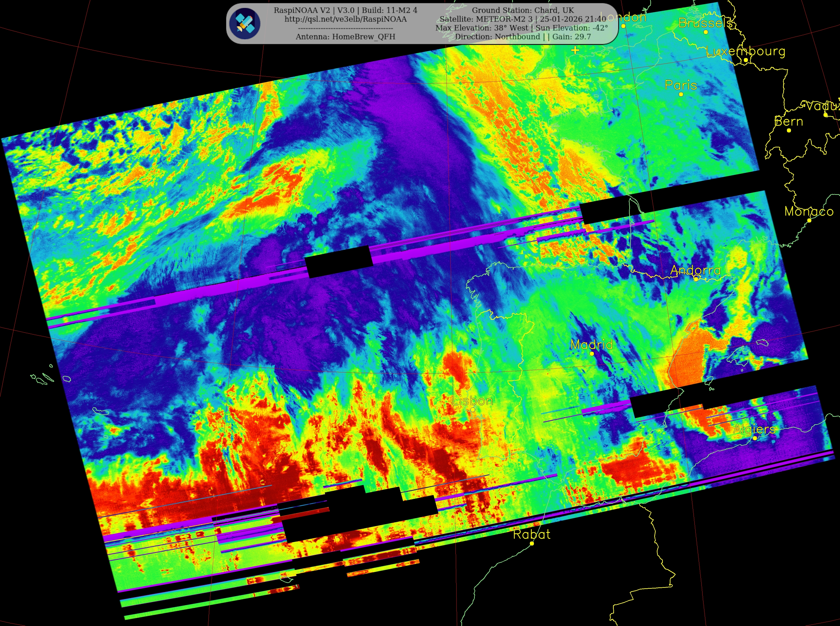Viewport: 840px width, 626px height.
Task: Click the Satellite METEOR-M2 3 info line
Action: 522,19
